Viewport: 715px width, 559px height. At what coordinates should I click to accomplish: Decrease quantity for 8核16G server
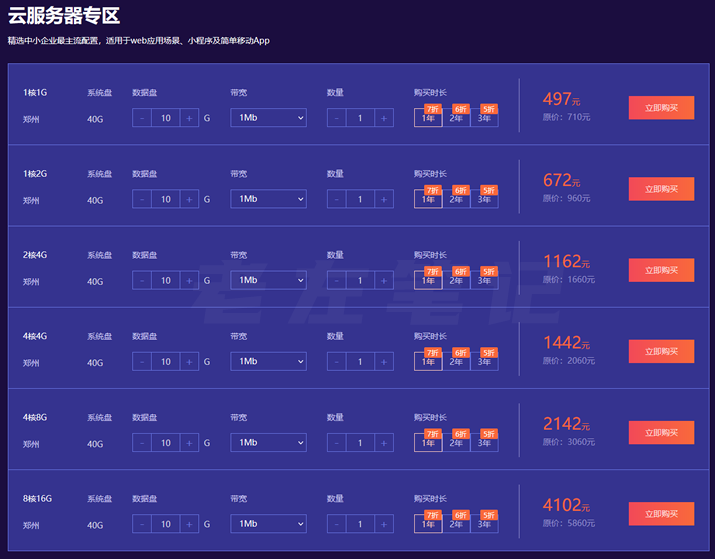337,523
